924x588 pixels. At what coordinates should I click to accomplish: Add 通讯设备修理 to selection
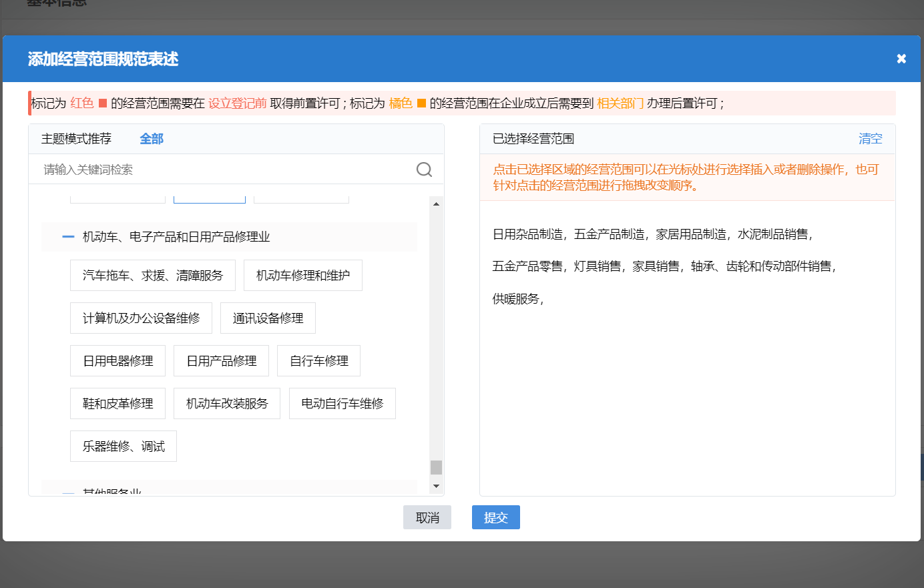pos(267,318)
